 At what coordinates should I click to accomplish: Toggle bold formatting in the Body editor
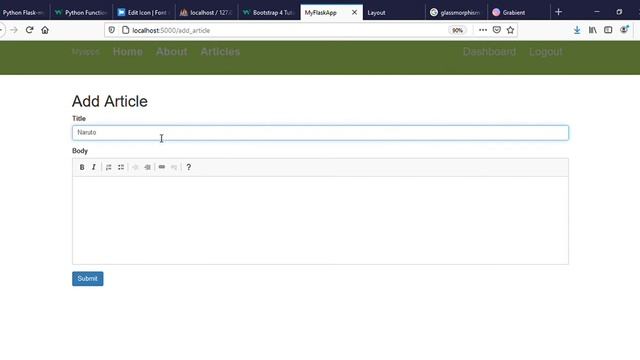82,167
